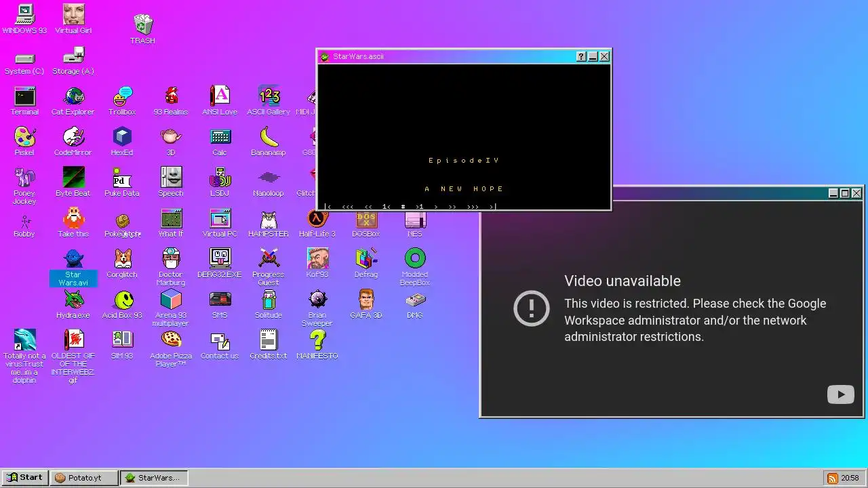Open the HAMPSTER icon
Screen dimensions: 868x488
pyautogui.click(x=269, y=223)
